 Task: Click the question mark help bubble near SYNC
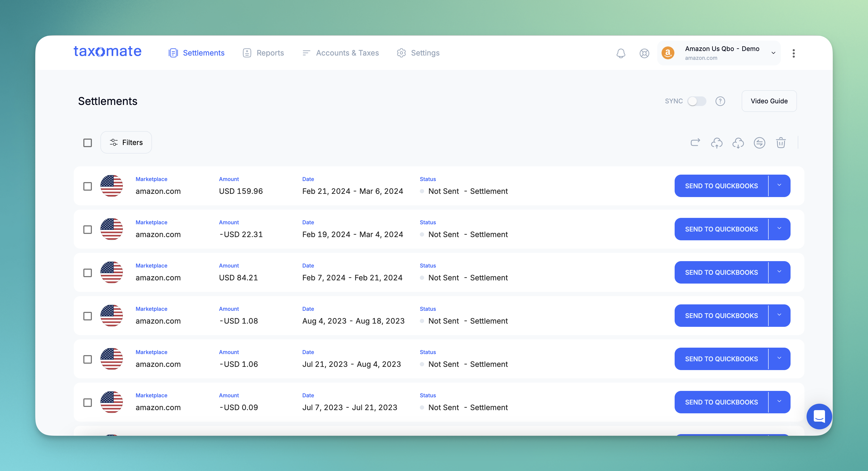(720, 101)
